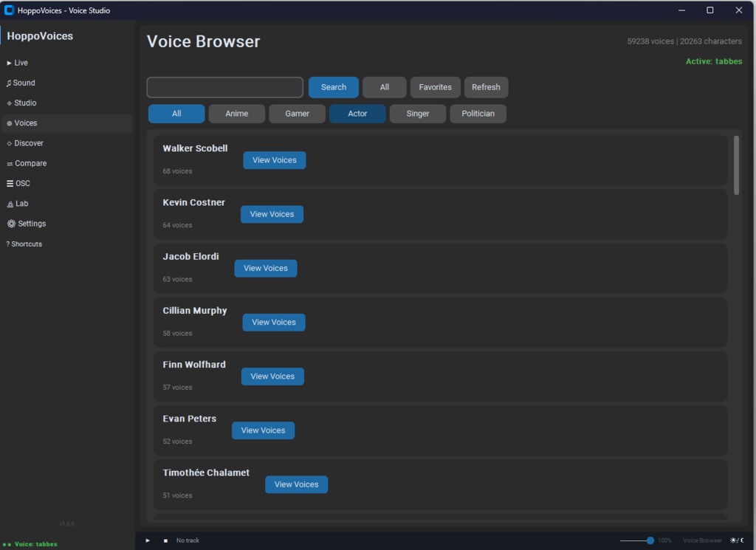This screenshot has width=756, height=550.
Task: Click the All button beside Search
Action: click(384, 87)
